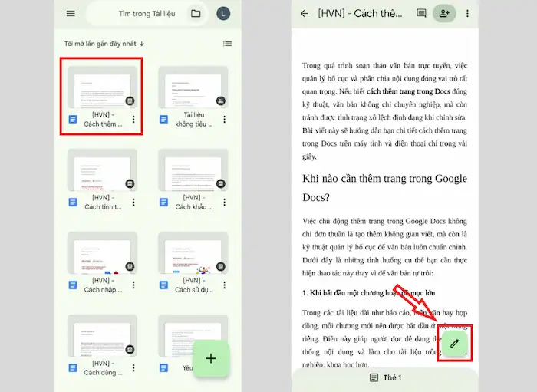Go back using the arrow in document header
The height and width of the screenshot is (392, 537).
[x=305, y=13]
